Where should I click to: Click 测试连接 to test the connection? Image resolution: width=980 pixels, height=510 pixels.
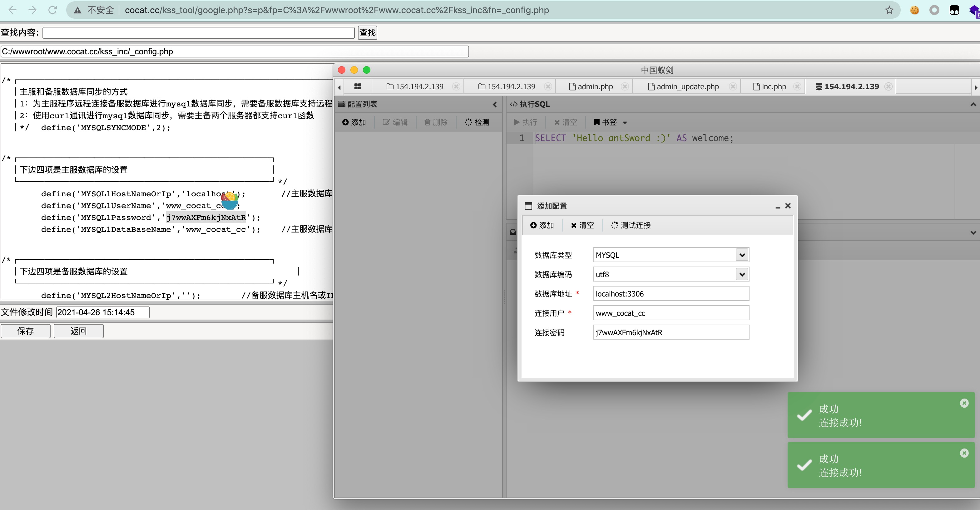[631, 225]
